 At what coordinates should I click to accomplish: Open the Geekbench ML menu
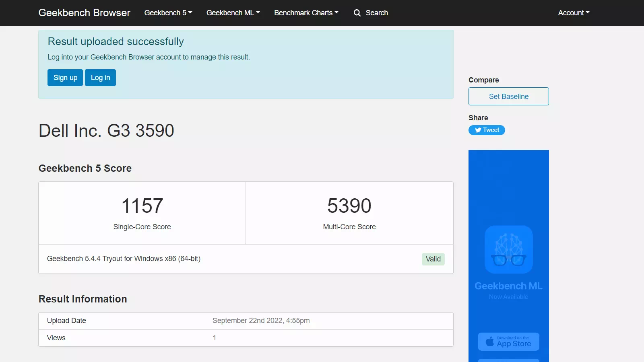233,12
